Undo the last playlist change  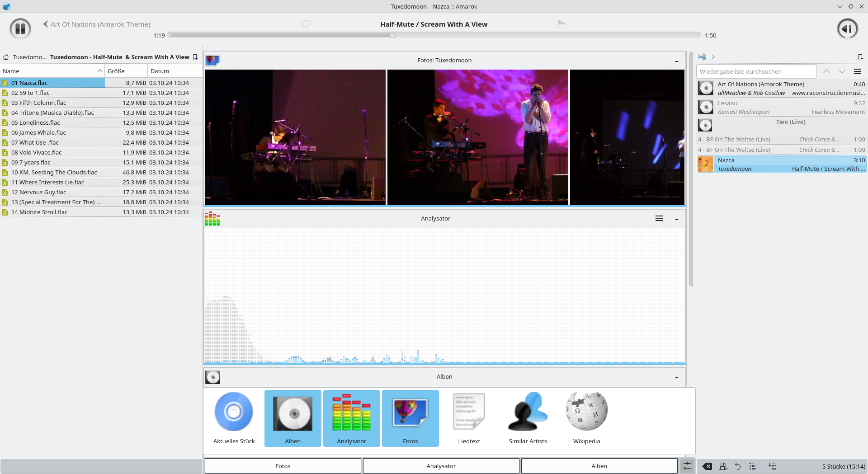[x=738, y=466]
